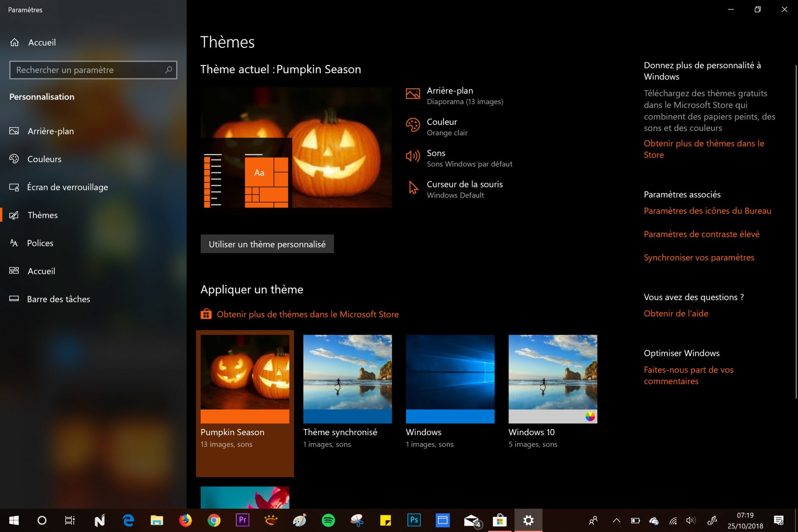Launch the N app in taskbar
Screen dimensions: 798x532
click(100, 520)
